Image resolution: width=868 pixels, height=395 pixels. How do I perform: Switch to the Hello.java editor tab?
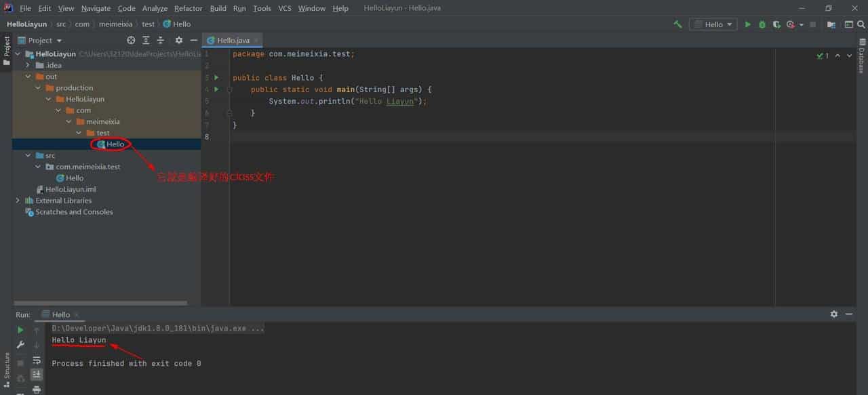[233, 39]
